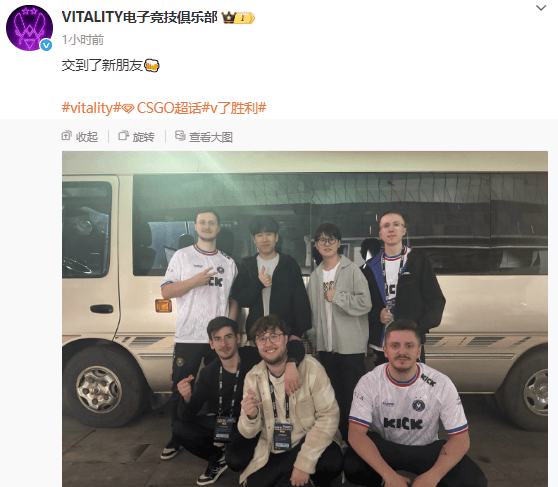The height and width of the screenshot is (487, 558).
Task: Click the rotate icon beside 旋转
Action: click(x=123, y=136)
